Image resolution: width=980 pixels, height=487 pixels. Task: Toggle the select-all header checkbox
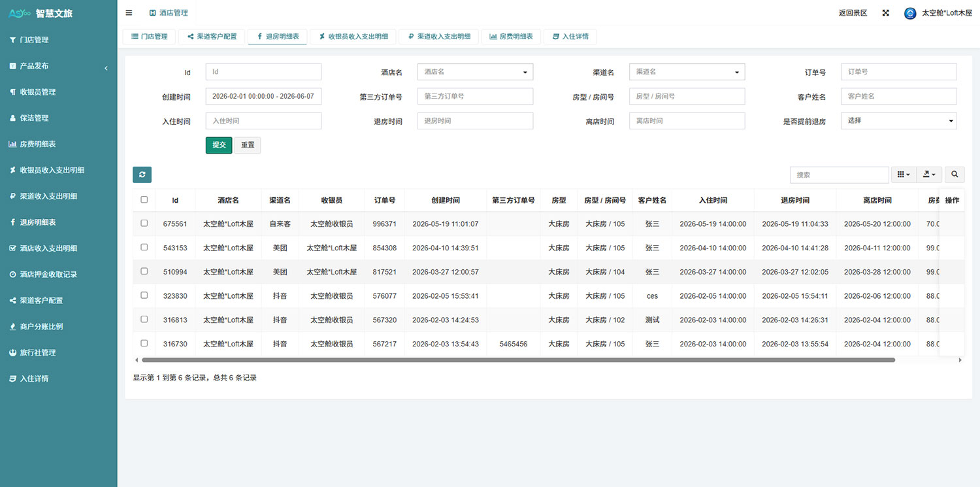coord(144,200)
